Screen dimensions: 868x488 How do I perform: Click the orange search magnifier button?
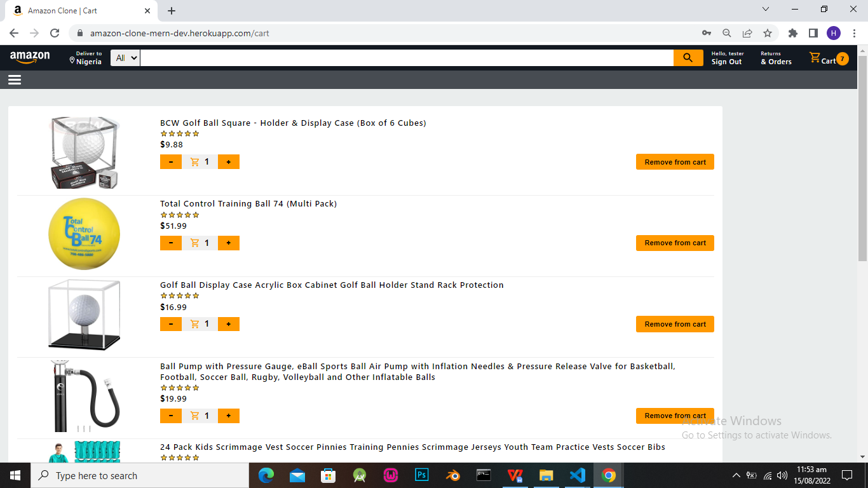(688, 58)
